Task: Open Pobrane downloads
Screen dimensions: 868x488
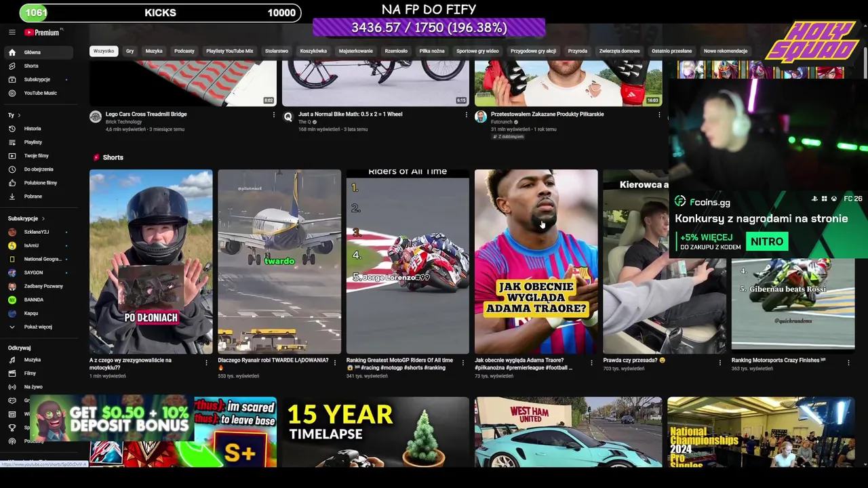Action: 39,197
